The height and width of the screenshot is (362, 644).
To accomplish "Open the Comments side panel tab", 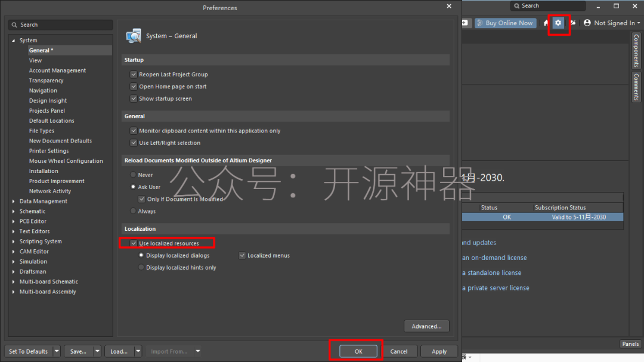I will point(636,86).
